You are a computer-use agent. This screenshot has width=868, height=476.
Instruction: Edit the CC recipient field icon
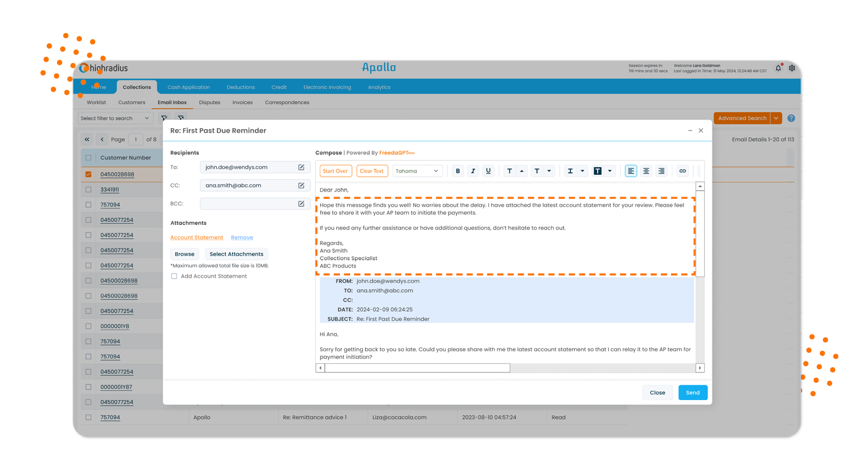pyautogui.click(x=301, y=185)
